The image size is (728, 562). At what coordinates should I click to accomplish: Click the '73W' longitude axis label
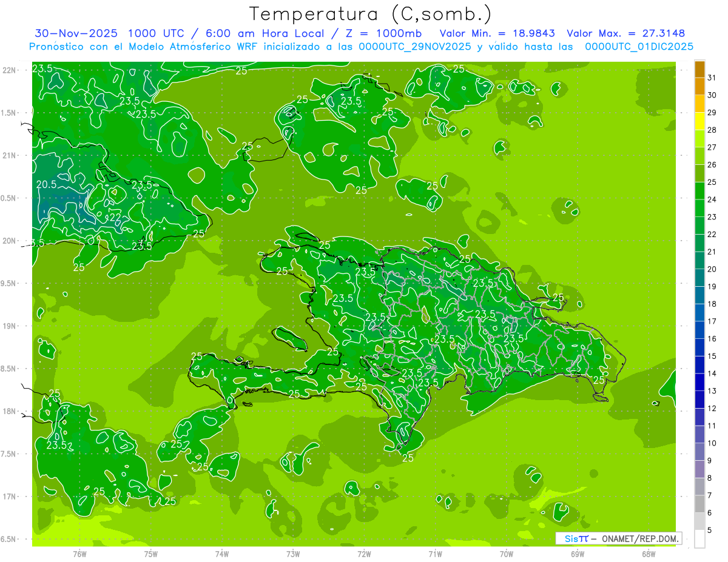tap(293, 554)
